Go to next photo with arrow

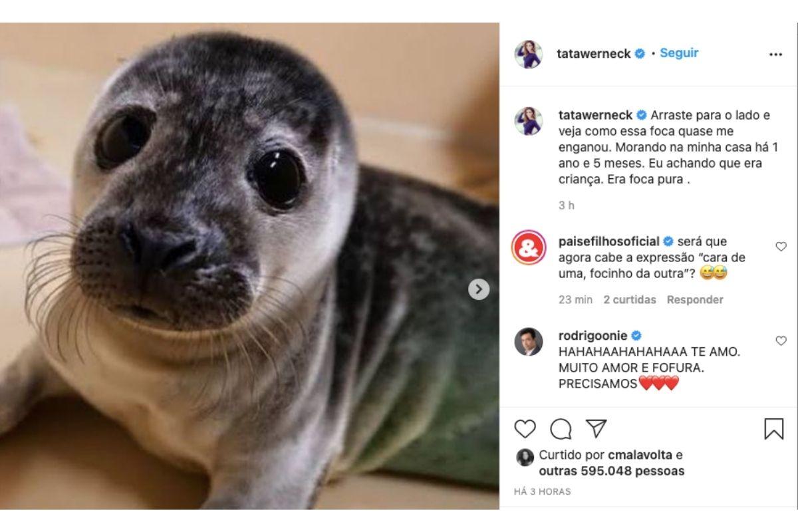(x=479, y=289)
